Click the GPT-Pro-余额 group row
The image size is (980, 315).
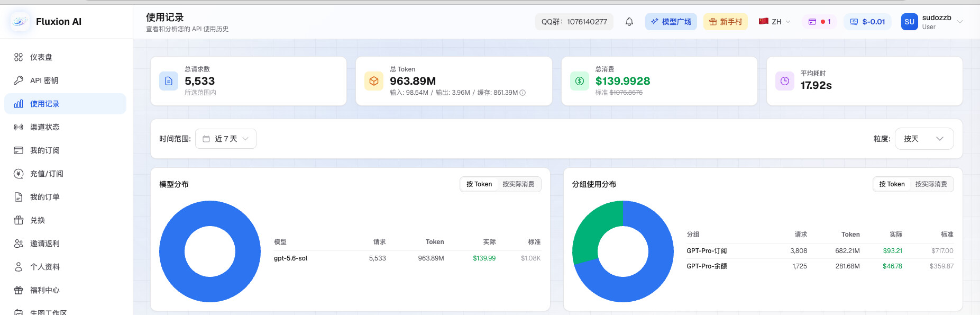[820, 266]
